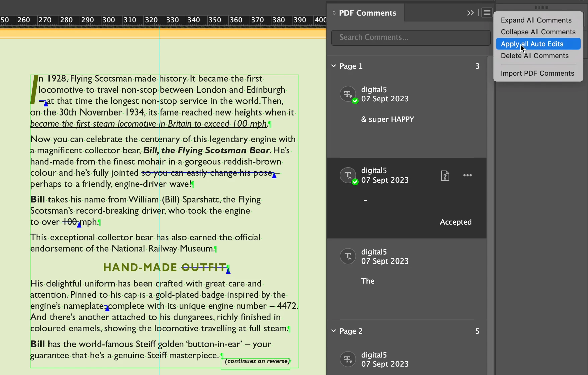Click the Accepted status label
This screenshot has width=588, height=375.
(x=455, y=222)
